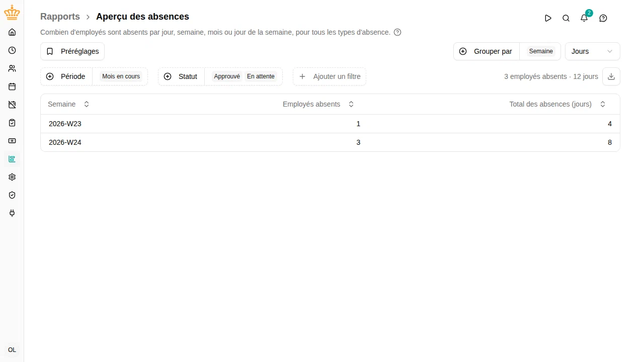The width and height of the screenshot is (644, 362).
Task: Click the Aperçu des absences page title
Action: point(143,17)
